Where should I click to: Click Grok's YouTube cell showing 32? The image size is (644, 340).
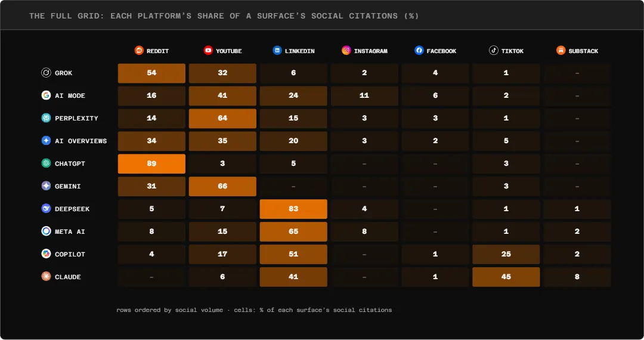[x=222, y=73]
